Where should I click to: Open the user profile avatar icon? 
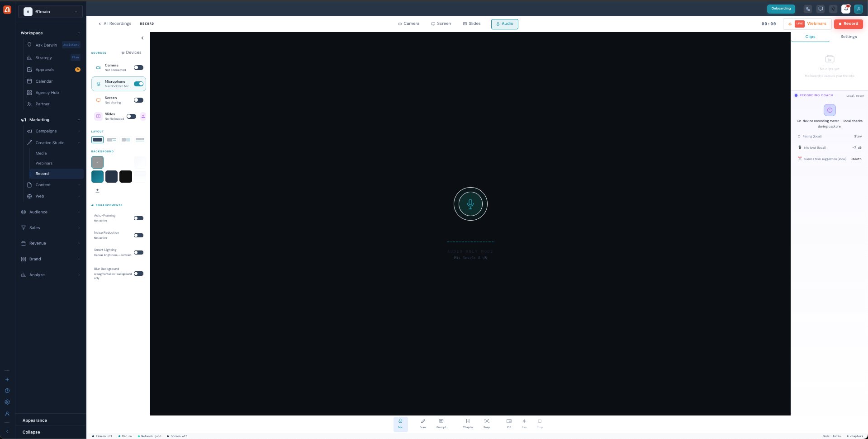pos(858,9)
